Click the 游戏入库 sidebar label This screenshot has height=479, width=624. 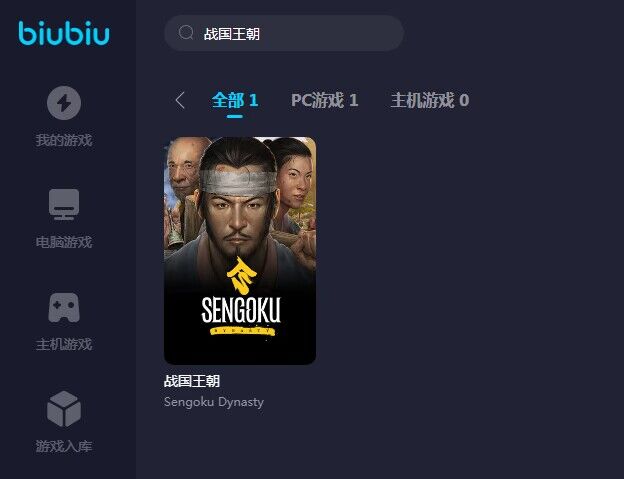click(64, 446)
